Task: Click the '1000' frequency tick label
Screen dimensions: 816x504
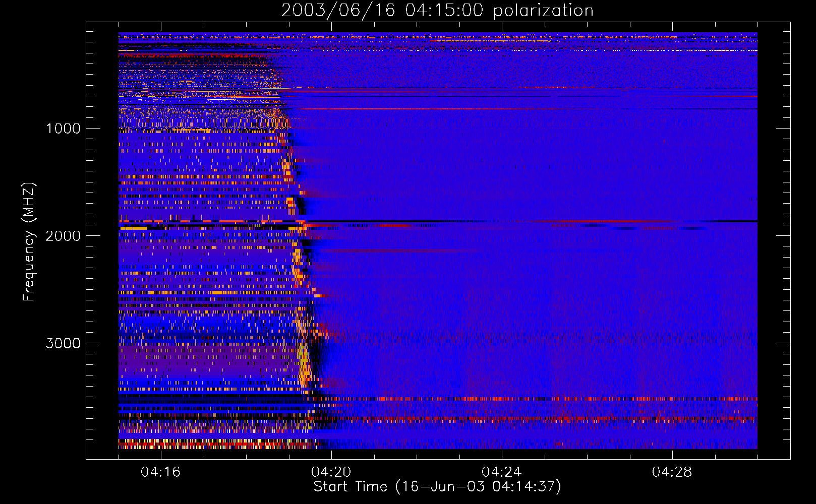Action: click(x=63, y=129)
